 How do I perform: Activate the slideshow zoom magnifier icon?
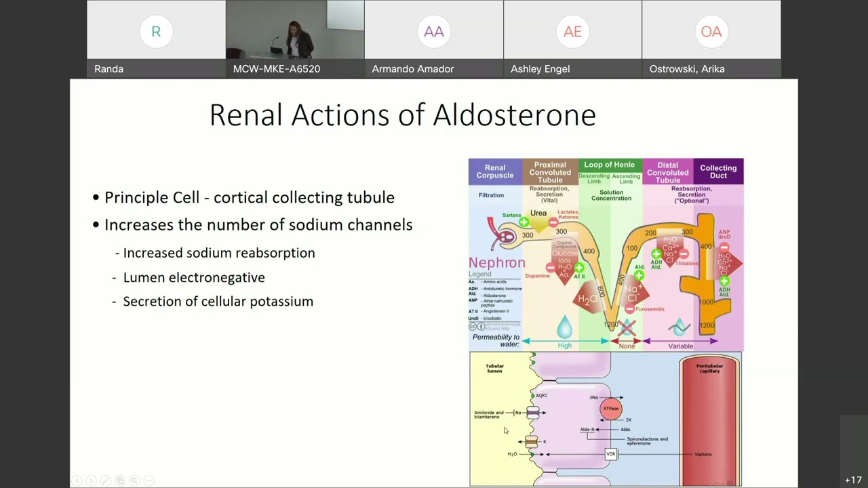134,481
